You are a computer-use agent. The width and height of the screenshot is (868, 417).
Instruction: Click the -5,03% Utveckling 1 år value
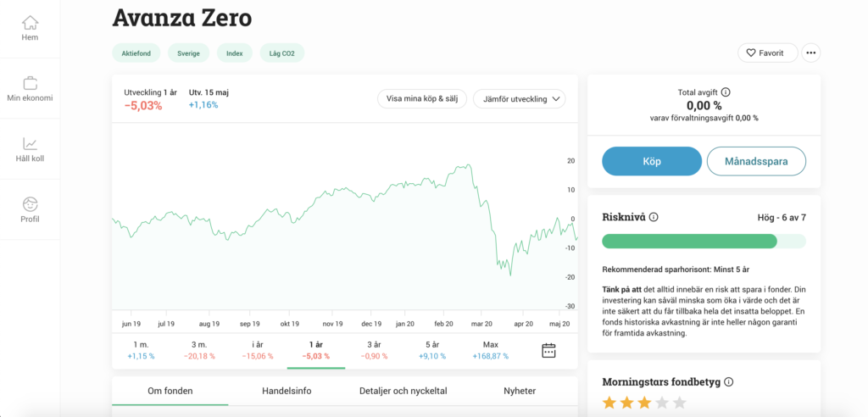pos(143,106)
